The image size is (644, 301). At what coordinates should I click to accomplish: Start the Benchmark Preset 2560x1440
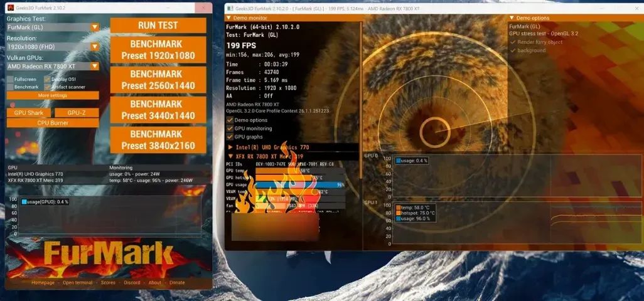pyautogui.click(x=158, y=80)
